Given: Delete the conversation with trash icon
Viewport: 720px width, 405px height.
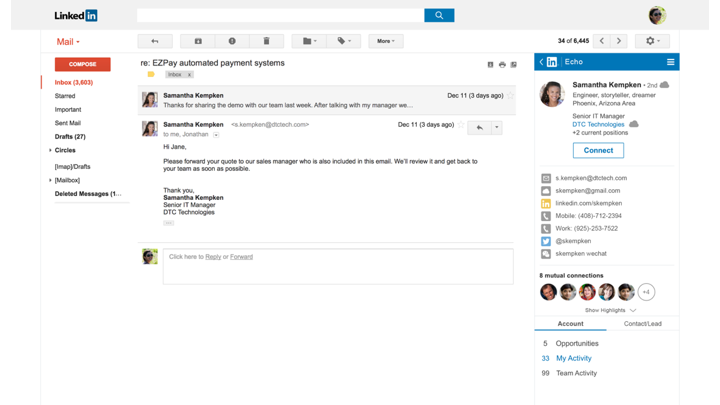Looking at the screenshot, I should 266,41.
